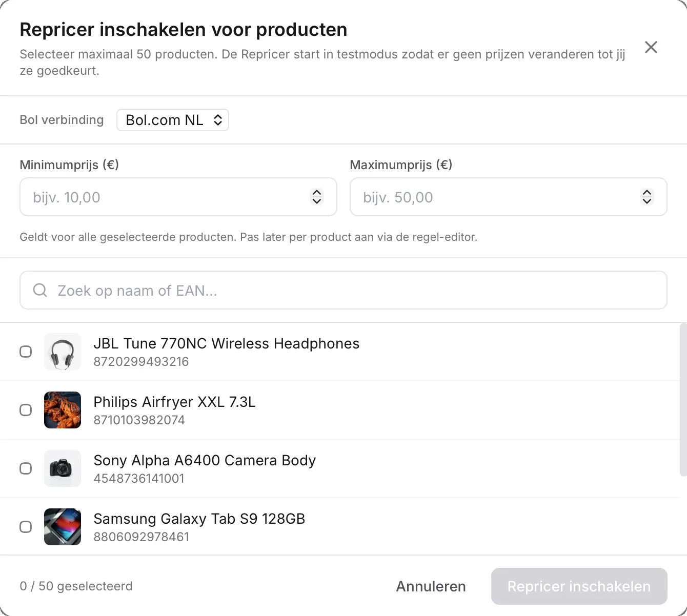Click the Minimumprijs stepper arrows
Viewport: 687px width, 616px height.
317,197
